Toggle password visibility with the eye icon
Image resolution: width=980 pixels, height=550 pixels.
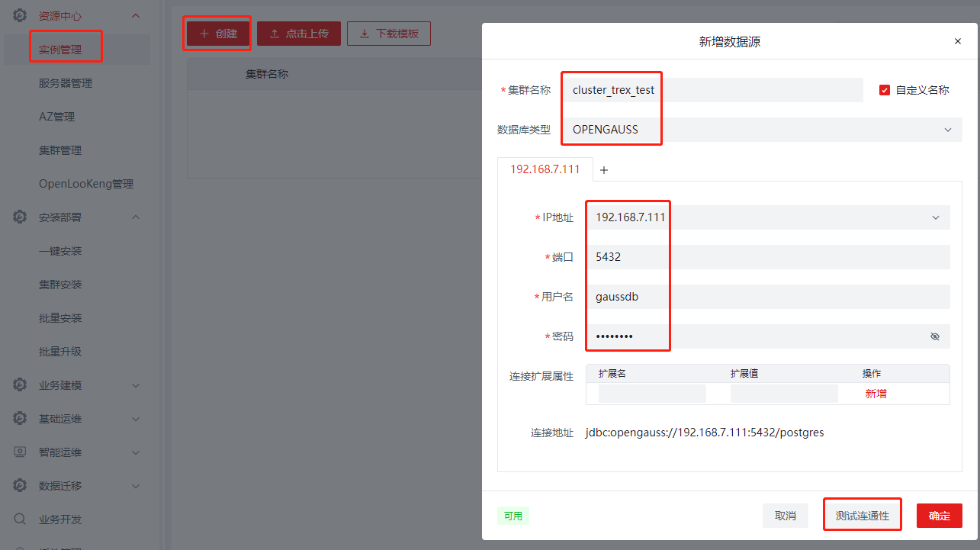point(935,336)
